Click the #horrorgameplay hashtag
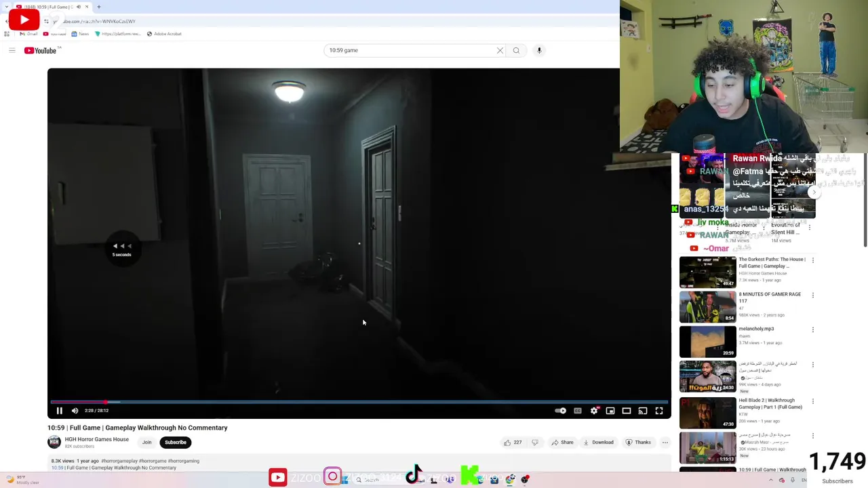 point(119,461)
